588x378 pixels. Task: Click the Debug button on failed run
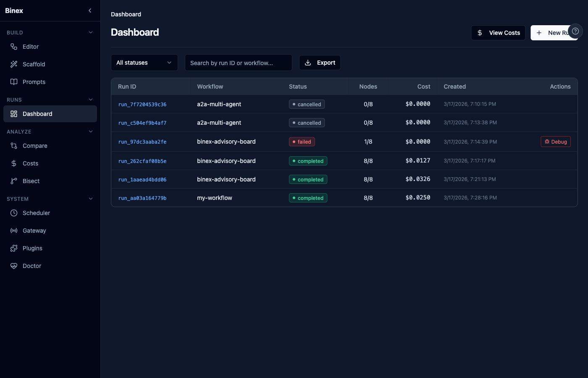(x=555, y=142)
